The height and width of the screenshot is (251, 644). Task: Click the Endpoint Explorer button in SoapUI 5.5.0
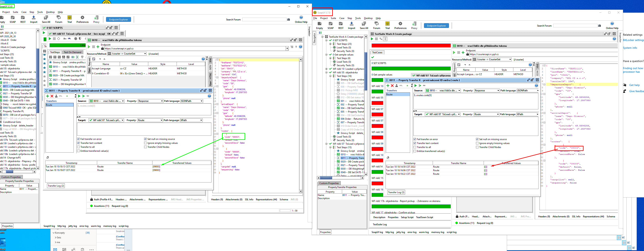(x=118, y=19)
